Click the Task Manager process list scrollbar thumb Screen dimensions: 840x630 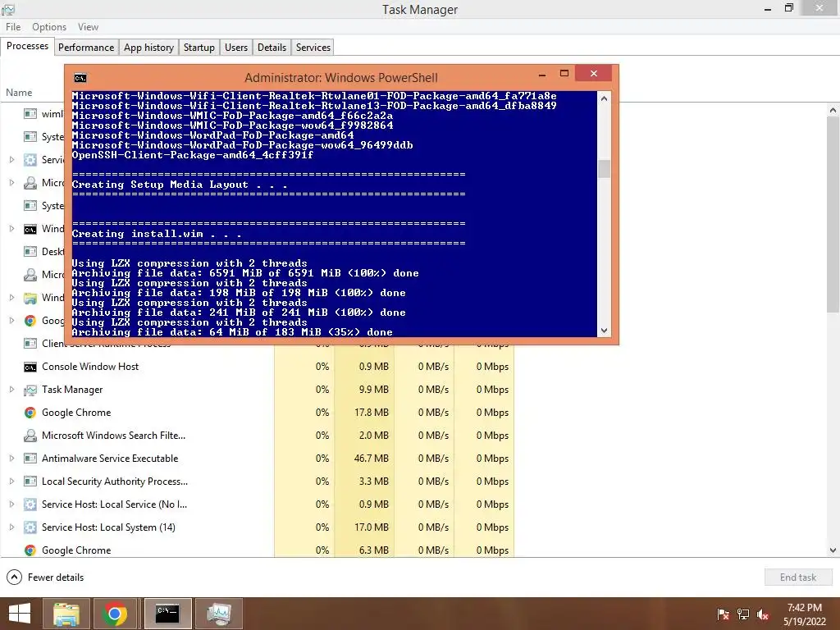pos(833,214)
